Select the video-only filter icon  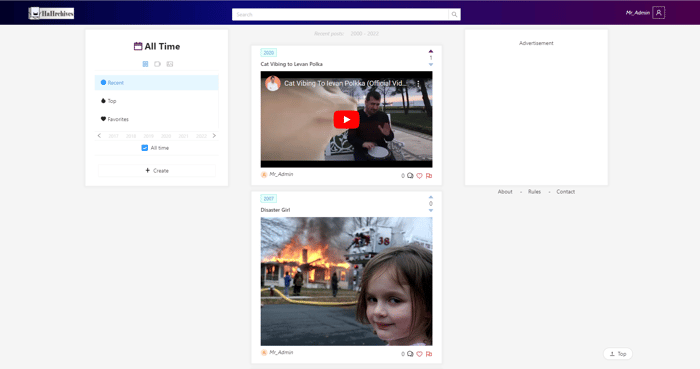pos(157,64)
